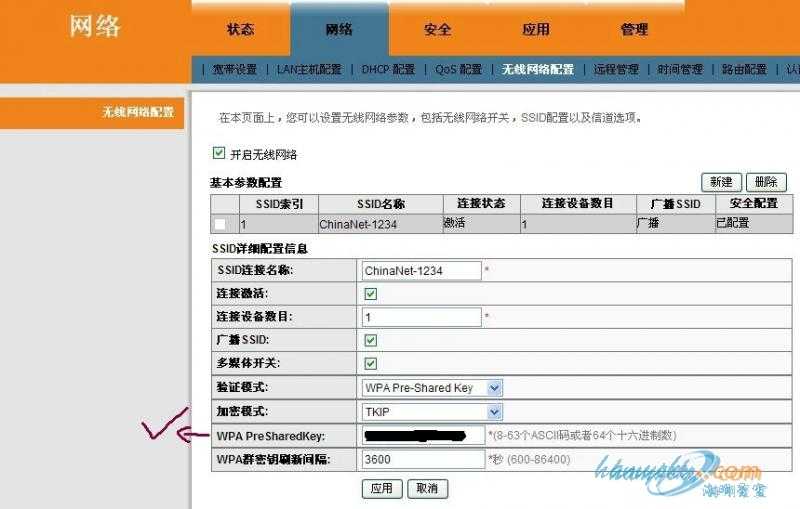Focus the WPA PreSharedKey input field
The image size is (800, 509).
(x=423, y=436)
